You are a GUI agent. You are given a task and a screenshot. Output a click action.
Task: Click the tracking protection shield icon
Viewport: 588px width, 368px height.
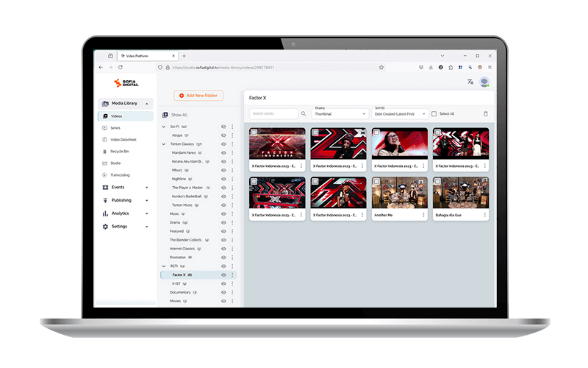160,68
